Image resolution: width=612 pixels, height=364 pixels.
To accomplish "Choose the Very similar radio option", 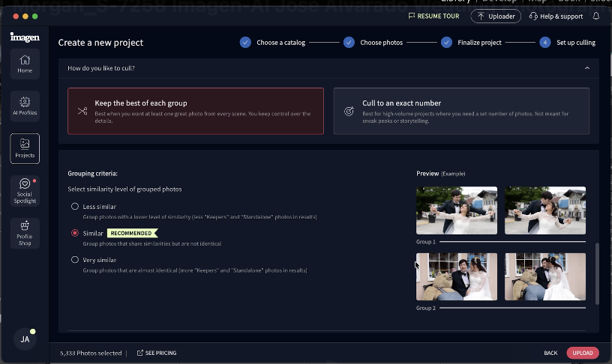I will [x=75, y=260].
